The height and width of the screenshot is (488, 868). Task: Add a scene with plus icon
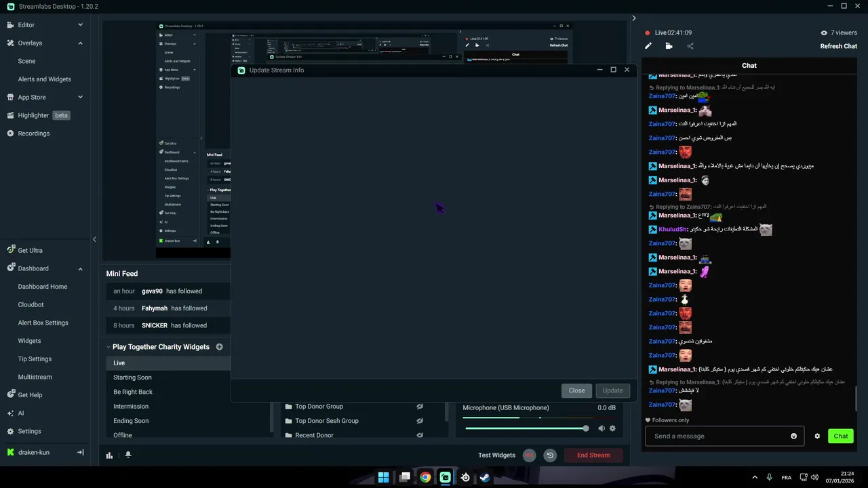(219, 347)
